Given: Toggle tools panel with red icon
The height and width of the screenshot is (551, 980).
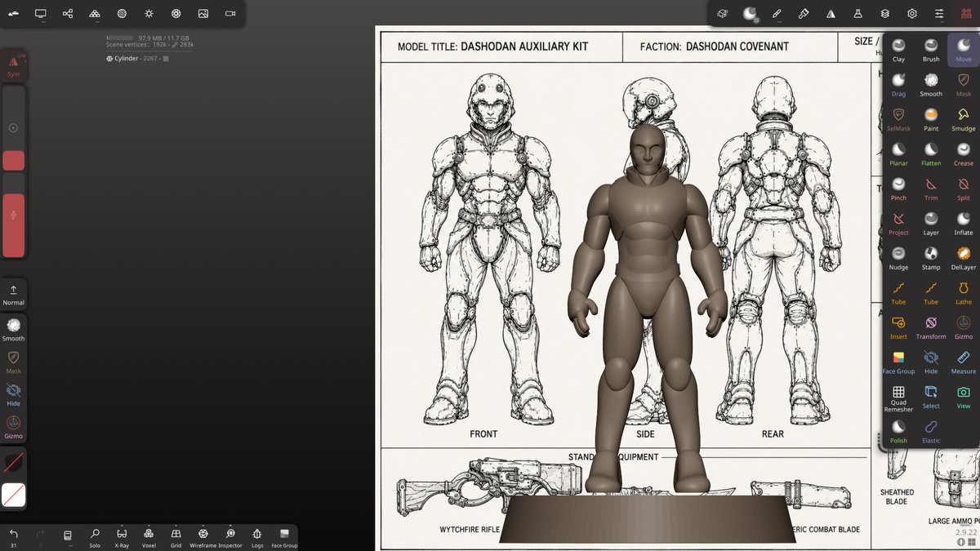Looking at the screenshot, I should [967, 14].
